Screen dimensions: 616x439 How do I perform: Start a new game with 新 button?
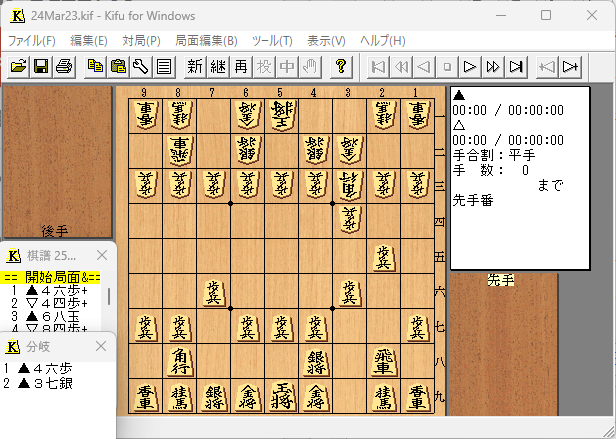[195, 66]
